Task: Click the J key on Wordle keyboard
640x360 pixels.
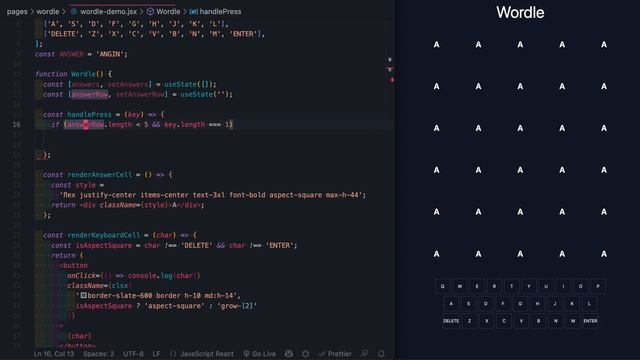Action: (x=555, y=304)
